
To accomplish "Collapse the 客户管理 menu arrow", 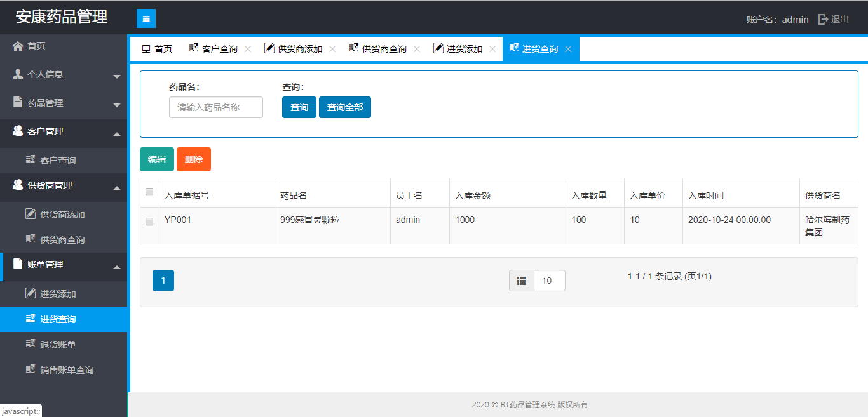I will (117, 133).
